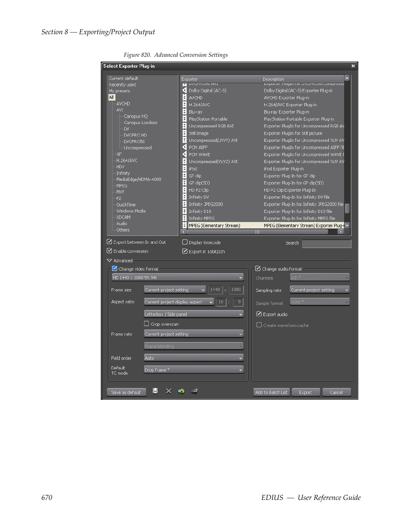Click the Infinity JPEG2000 exporter icon

coord(184,204)
